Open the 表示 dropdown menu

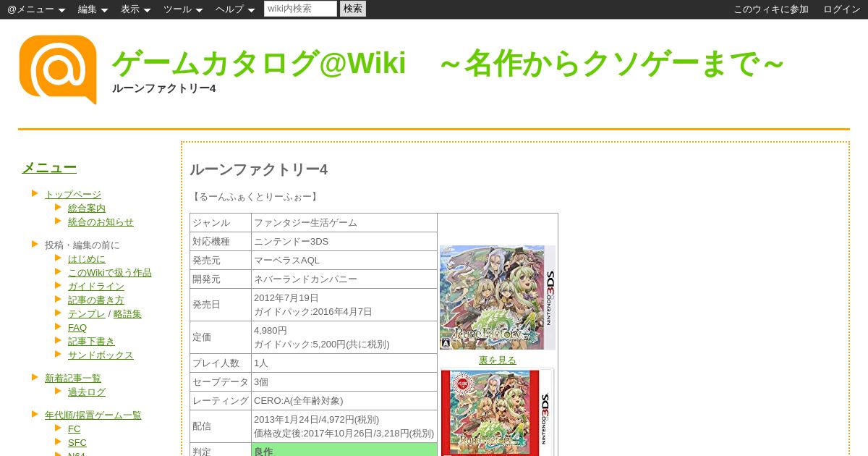(x=135, y=9)
